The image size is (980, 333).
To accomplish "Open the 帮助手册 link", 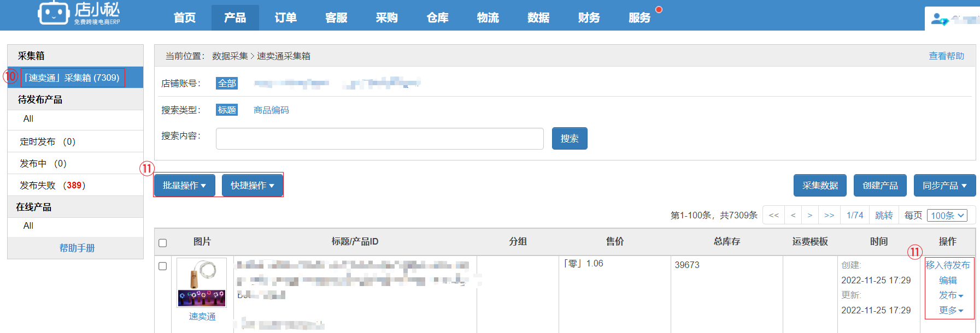I will point(77,248).
